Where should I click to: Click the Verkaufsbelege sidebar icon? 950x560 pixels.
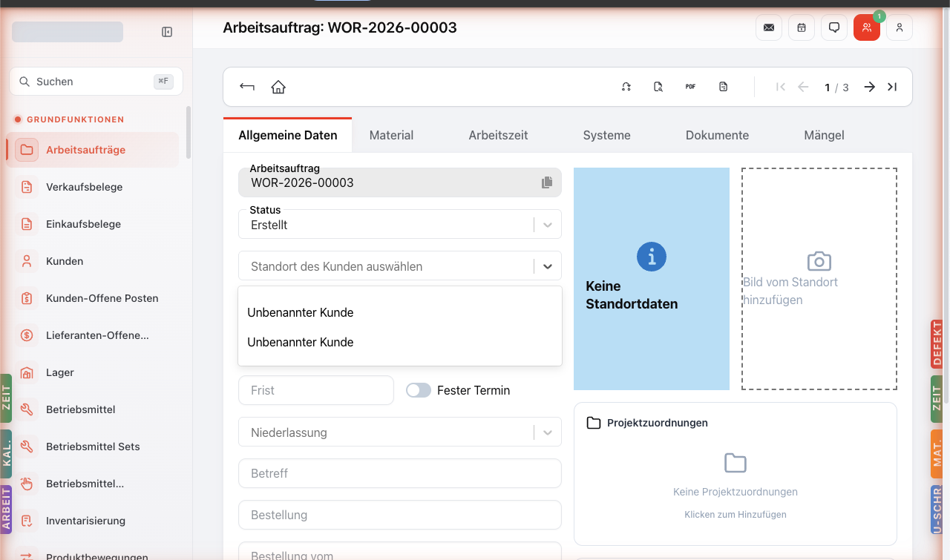(x=27, y=187)
